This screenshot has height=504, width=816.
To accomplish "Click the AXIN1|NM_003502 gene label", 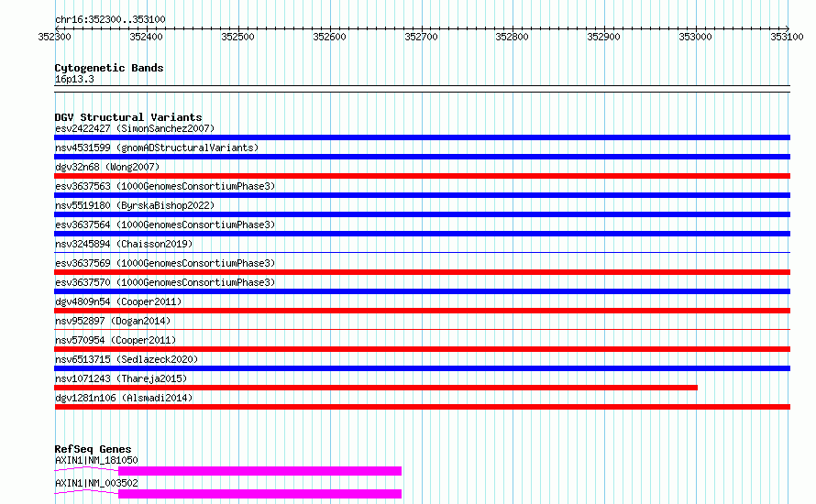I will tap(96, 483).
